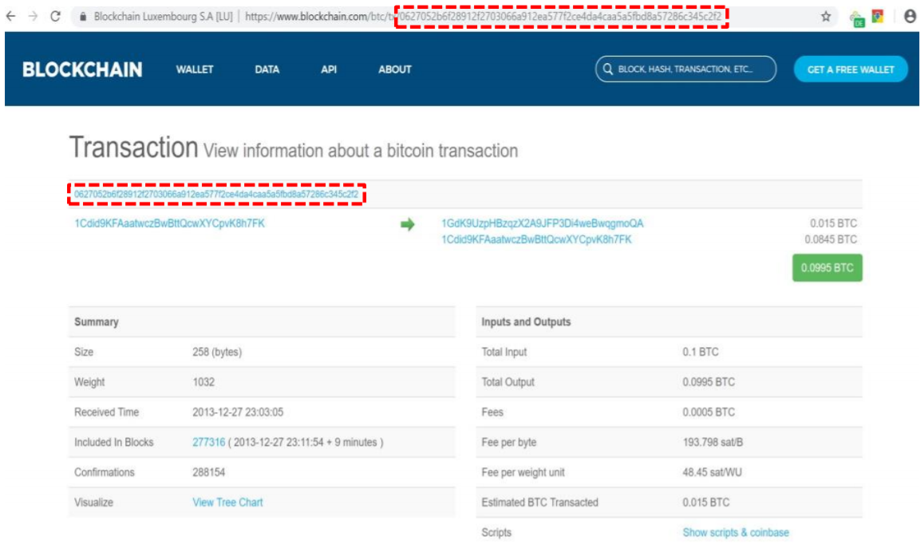The image size is (924, 560).
Task: Click the magnifier icon in the search box
Action: pos(607,69)
